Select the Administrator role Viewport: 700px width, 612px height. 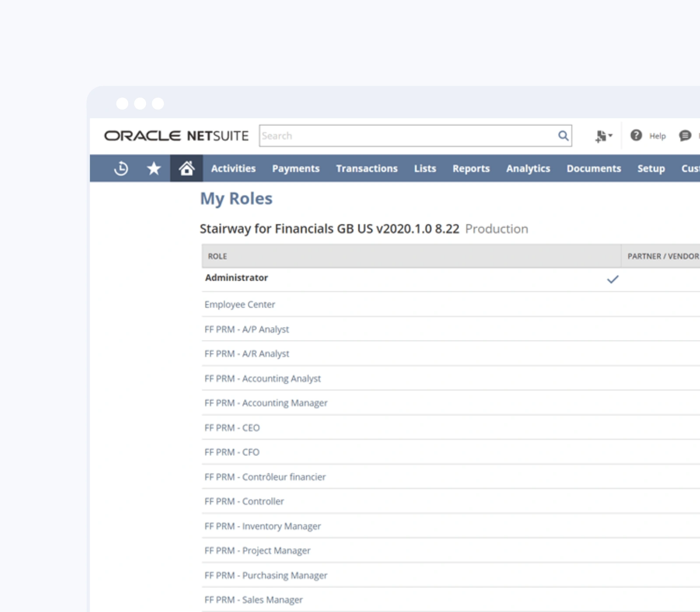pyautogui.click(x=236, y=278)
